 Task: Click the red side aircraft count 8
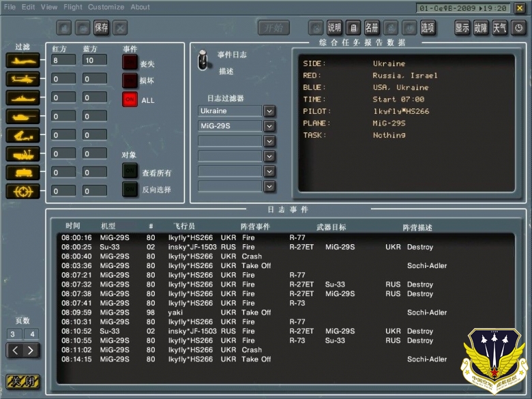point(64,61)
